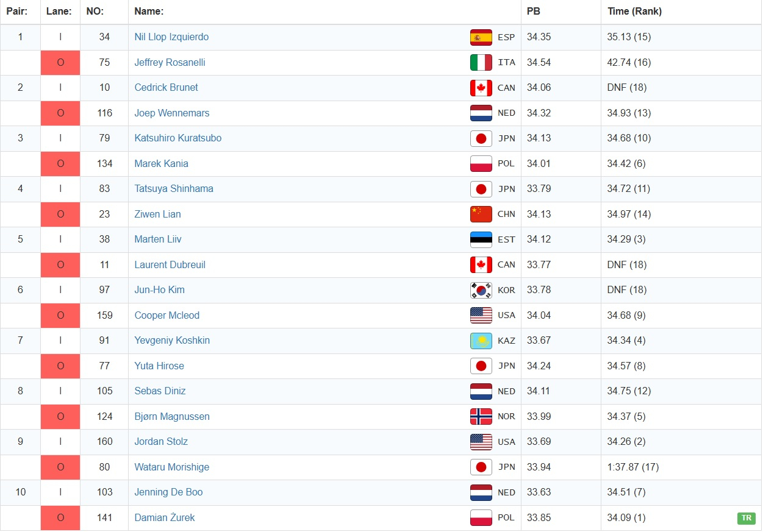Click the green TR badge
Screen dimensions: 763x532
pyautogui.click(x=745, y=518)
